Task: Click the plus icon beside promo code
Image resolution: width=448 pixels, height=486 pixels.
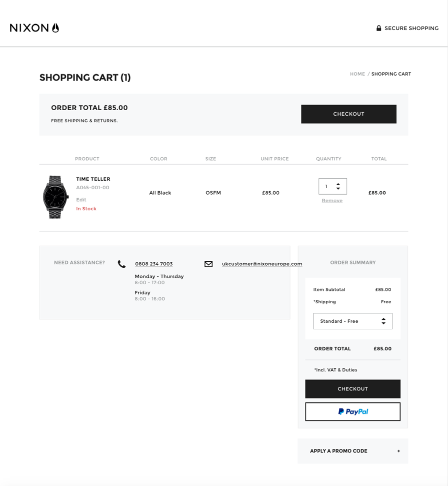Action: [x=398, y=451]
